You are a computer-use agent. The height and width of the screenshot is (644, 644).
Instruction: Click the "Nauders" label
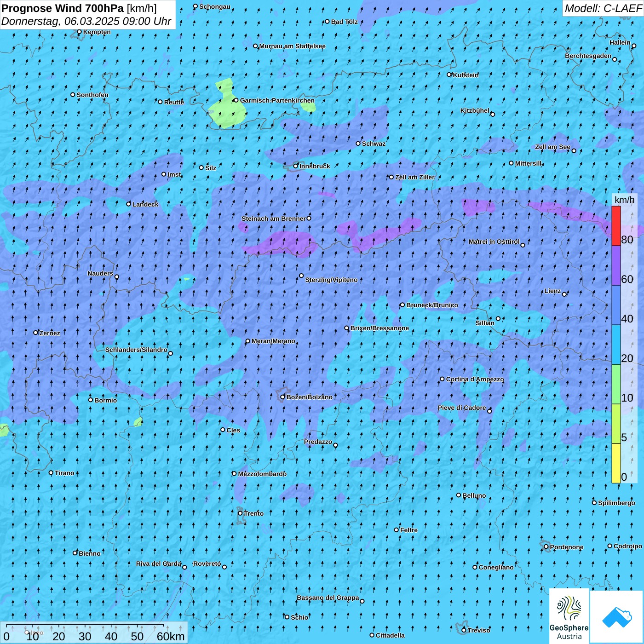pos(100,273)
